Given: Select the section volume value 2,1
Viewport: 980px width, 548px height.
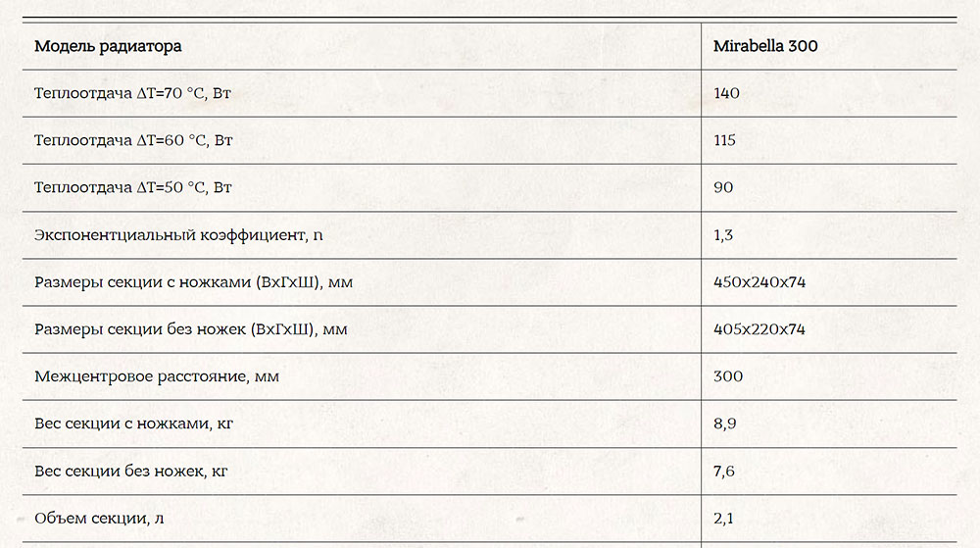Looking at the screenshot, I should (x=723, y=519).
